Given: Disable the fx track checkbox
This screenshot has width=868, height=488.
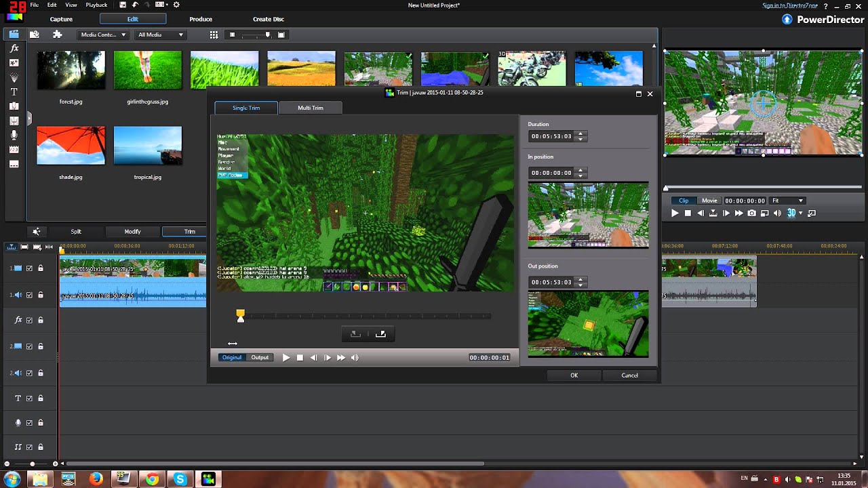Looking at the screenshot, I should click(29, 320).
